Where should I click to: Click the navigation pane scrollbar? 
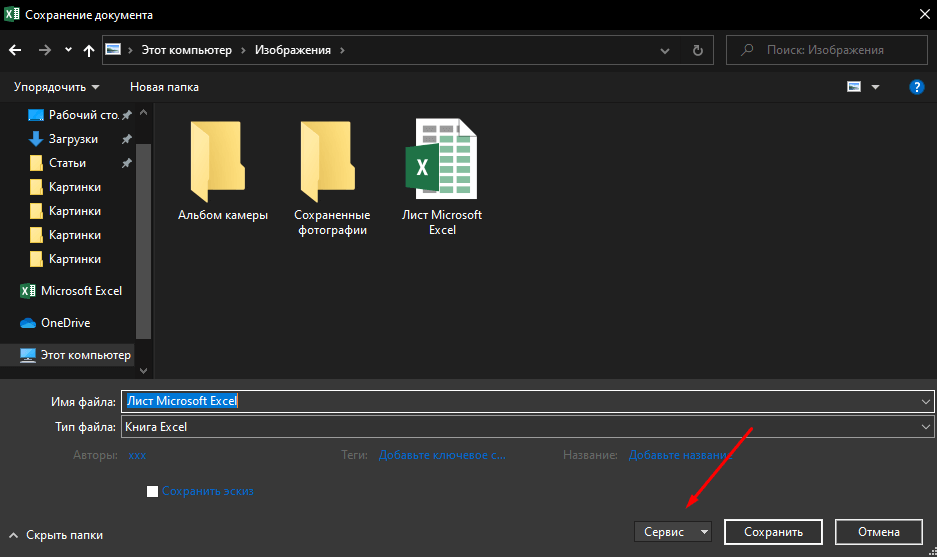click(x=143, y=241)
